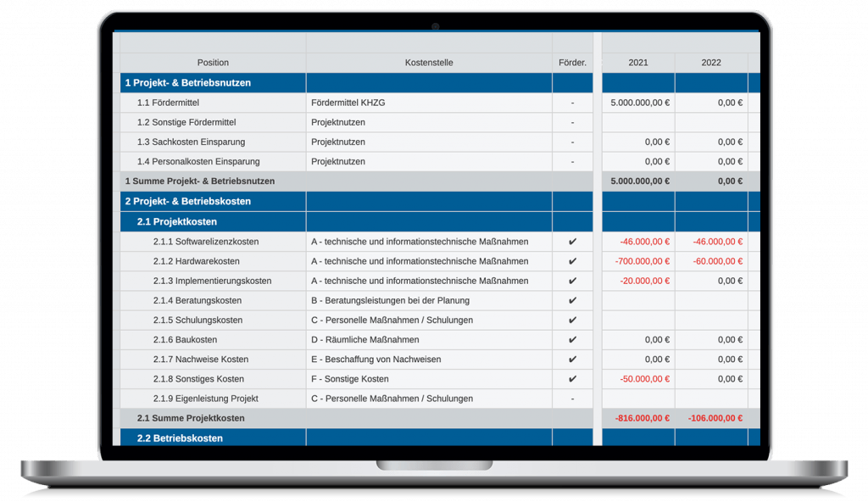The width and height of the screenshot is (868, 502).
Task: Toggle Förder. checkmark for 2.1.6 Baukosten
Action: tap(572, 340)
